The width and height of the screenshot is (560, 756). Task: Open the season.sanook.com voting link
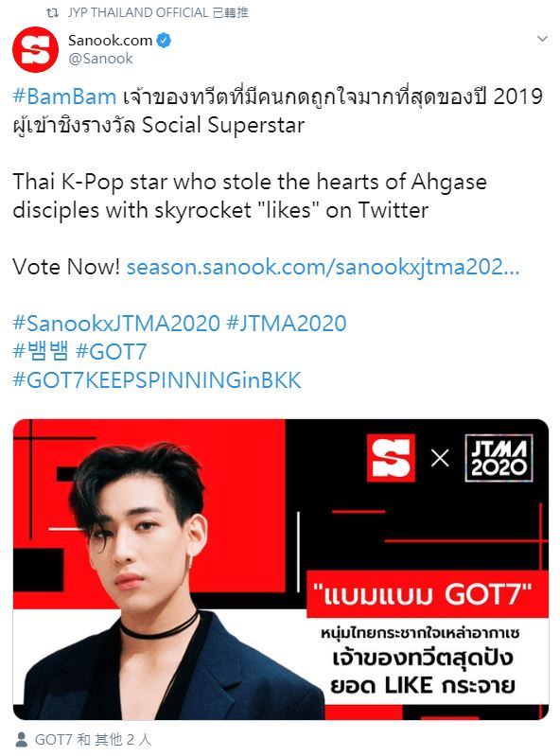pyautogui.click(x=323, y=267)
